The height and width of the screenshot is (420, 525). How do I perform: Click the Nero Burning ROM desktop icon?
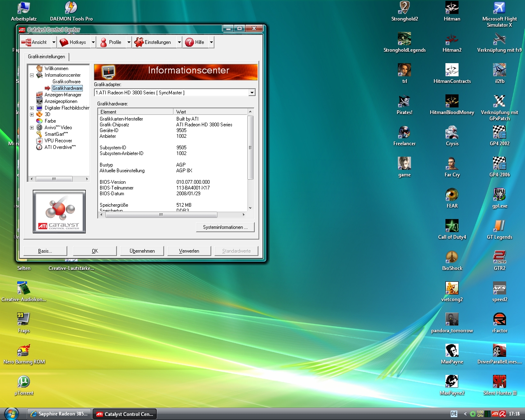24,354
